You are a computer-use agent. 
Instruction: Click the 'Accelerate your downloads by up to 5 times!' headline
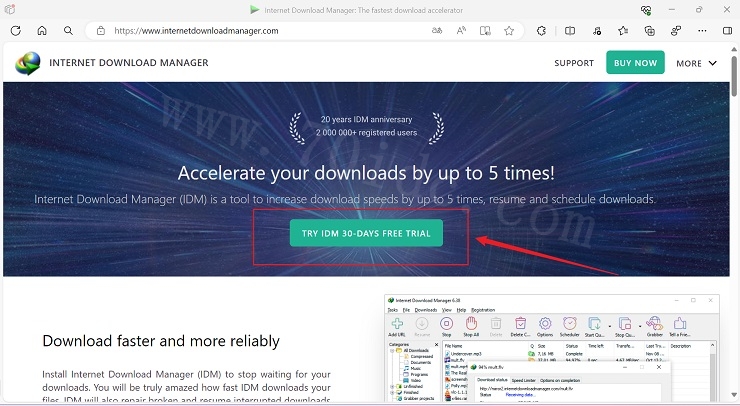(366, 173)
